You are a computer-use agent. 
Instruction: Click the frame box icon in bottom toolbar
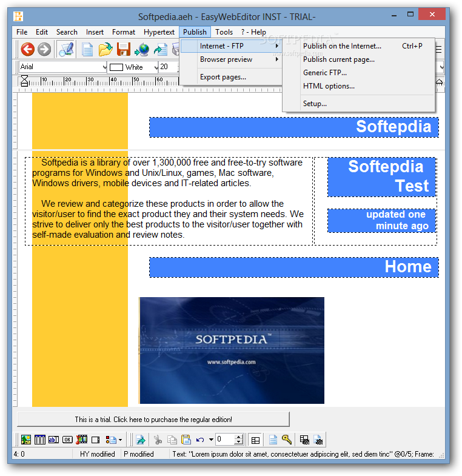click(x=96, y=440)
